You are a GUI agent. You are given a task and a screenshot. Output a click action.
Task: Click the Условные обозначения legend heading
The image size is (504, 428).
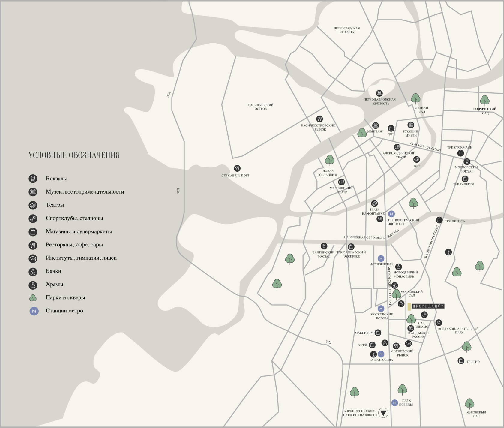[74, 155]
